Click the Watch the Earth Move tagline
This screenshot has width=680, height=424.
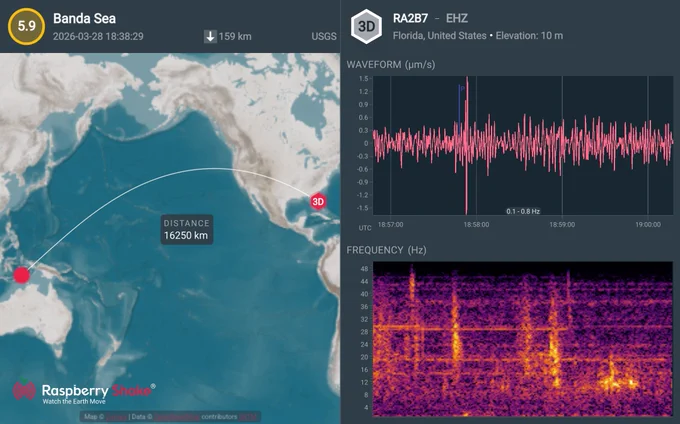pos(74,401)
